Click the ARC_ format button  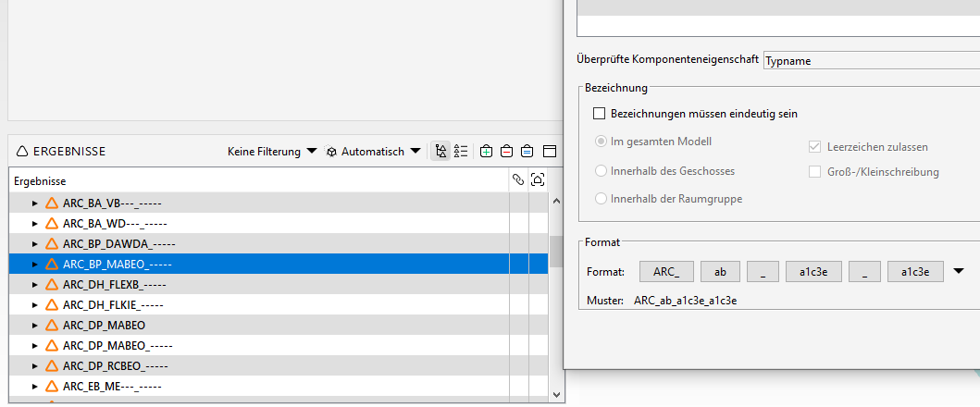[x=666, y=271]
